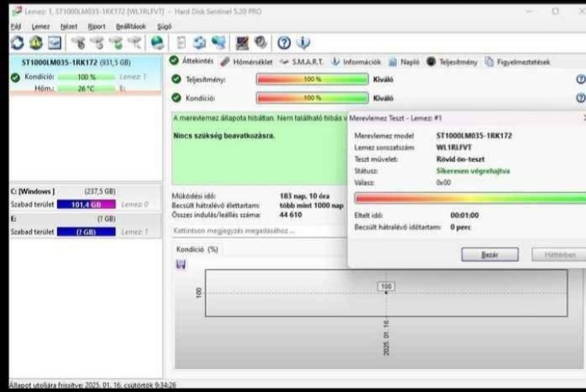Click the 'Sikeresen végrehajtva' status text

[473, 171]
